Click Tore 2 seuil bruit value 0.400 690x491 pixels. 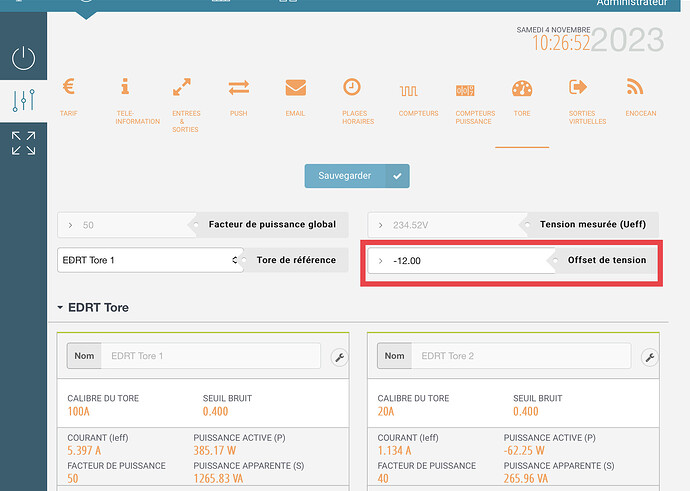pyautogui.click(x=526, y=412)
